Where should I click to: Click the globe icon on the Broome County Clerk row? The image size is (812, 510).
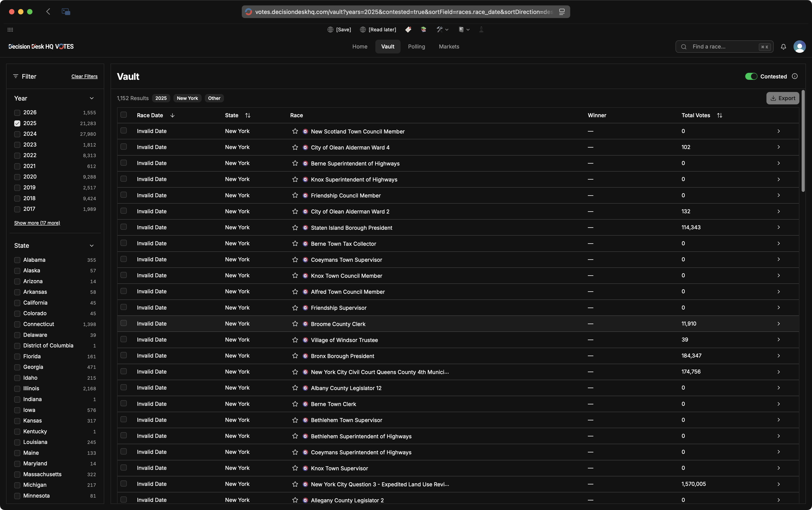click(305, 324)
